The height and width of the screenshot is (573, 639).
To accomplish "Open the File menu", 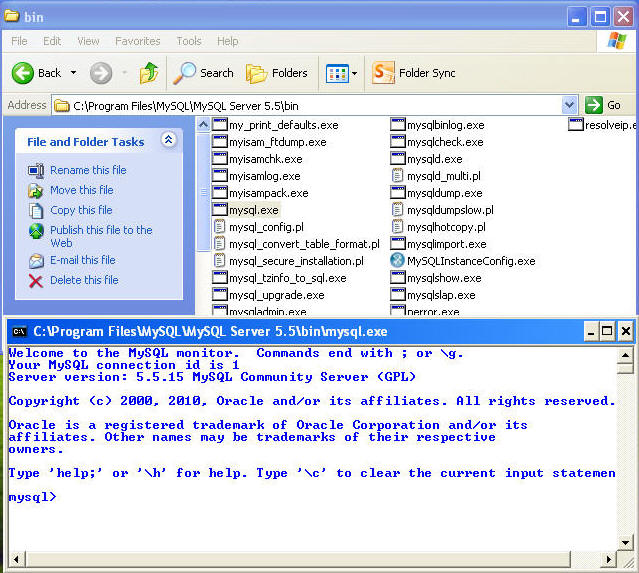I will tap(19, 41).
